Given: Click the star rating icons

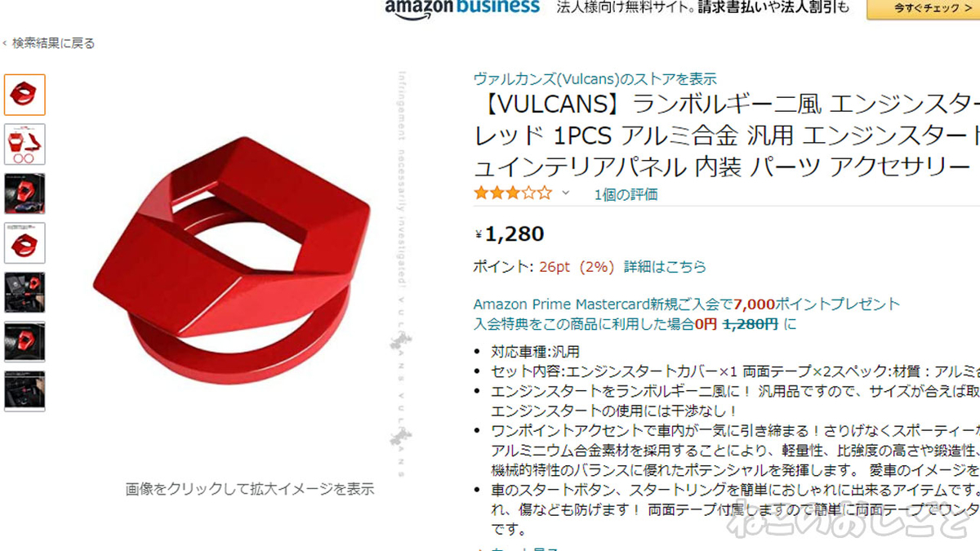Looking at the screenshot, I should 513,194.
